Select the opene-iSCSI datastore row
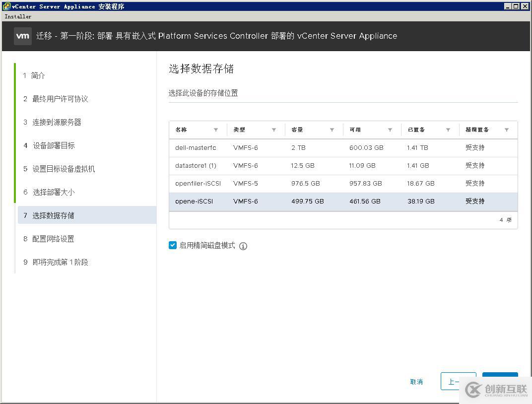 343,202
